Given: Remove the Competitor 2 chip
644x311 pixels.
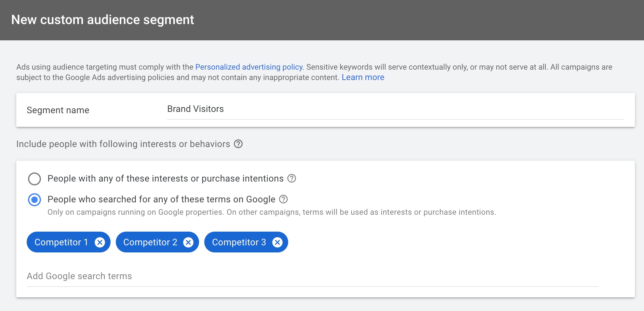Looking at the screenshot, I should click(x=188, y=242).
